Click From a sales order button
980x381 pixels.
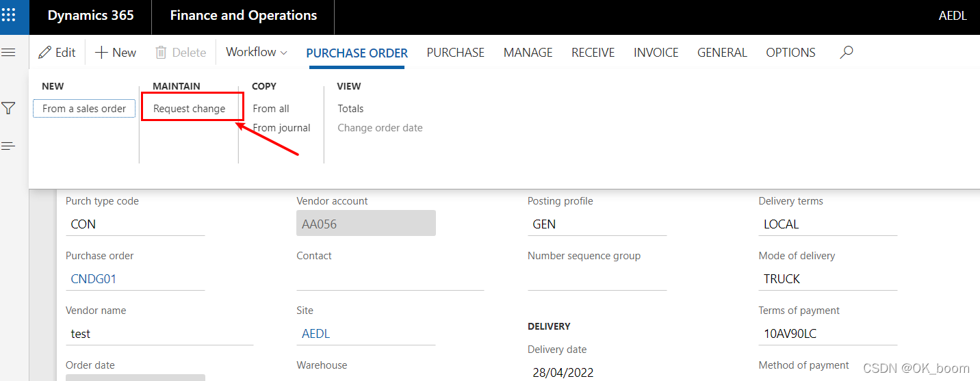point(84,108)
